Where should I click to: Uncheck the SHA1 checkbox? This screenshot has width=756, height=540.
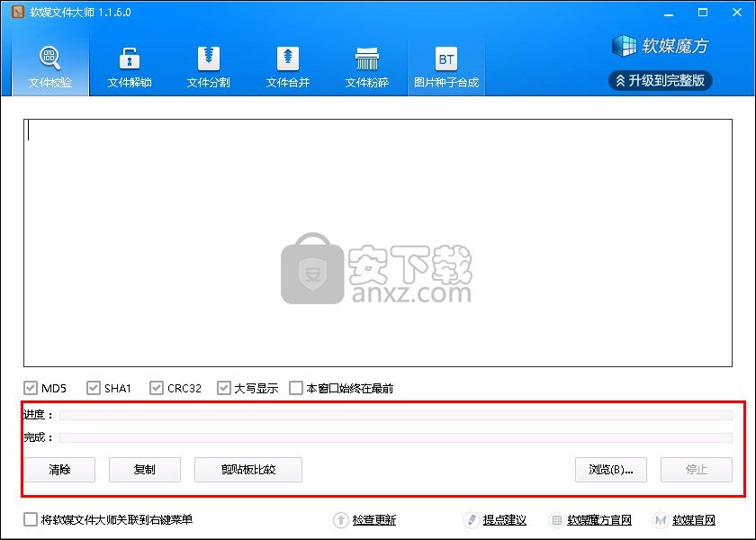(x=93, y=388)
